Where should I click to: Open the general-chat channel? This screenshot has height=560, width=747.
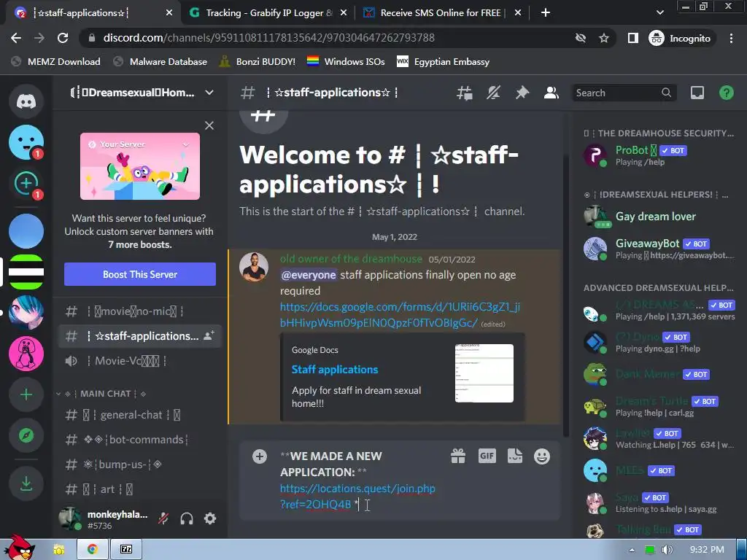pos(139,415)
